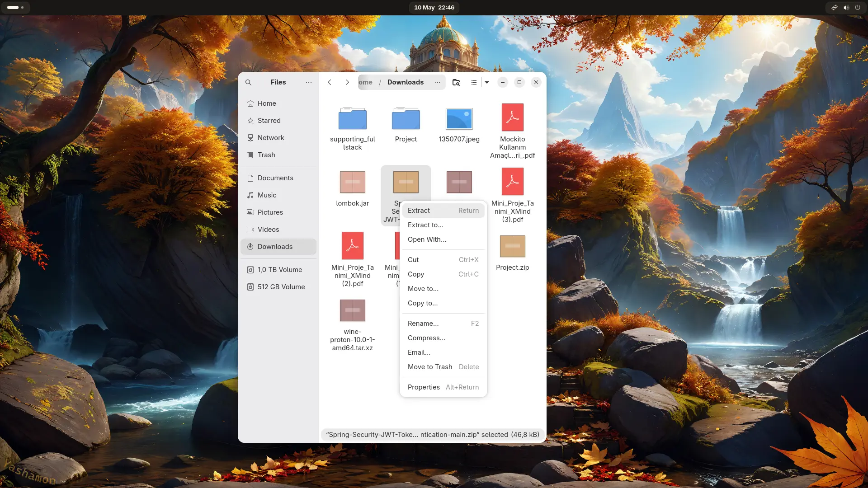Choose Compress... from the context menu
The image size is (868, 488).
coord(443,338)
